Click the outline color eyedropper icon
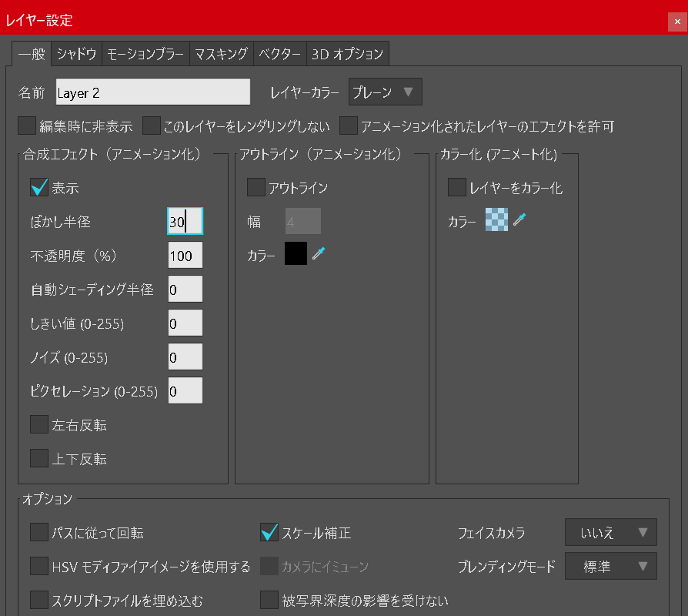The height and width of the screenshot is (616, 688). (x=319, y=254)
